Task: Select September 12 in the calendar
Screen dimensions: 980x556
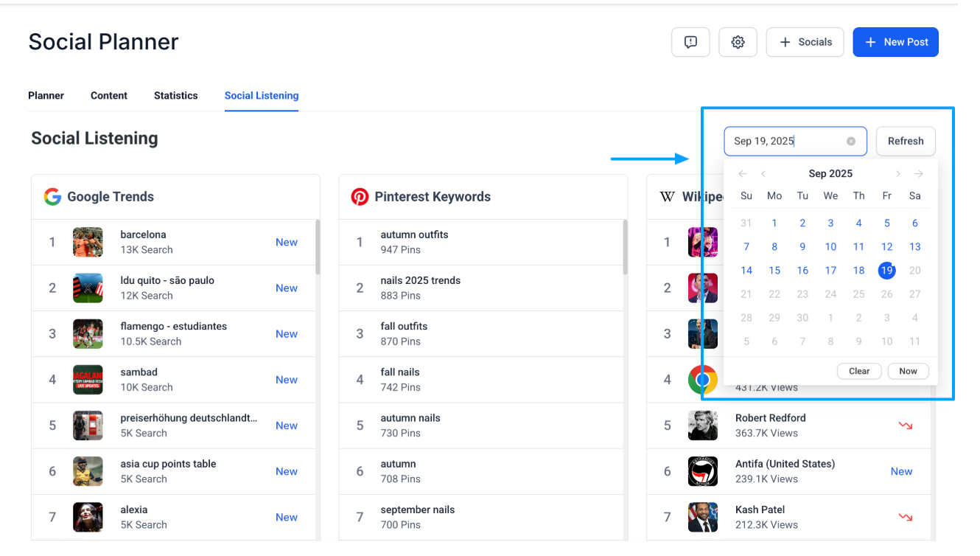Action: [x=887, y=247]
